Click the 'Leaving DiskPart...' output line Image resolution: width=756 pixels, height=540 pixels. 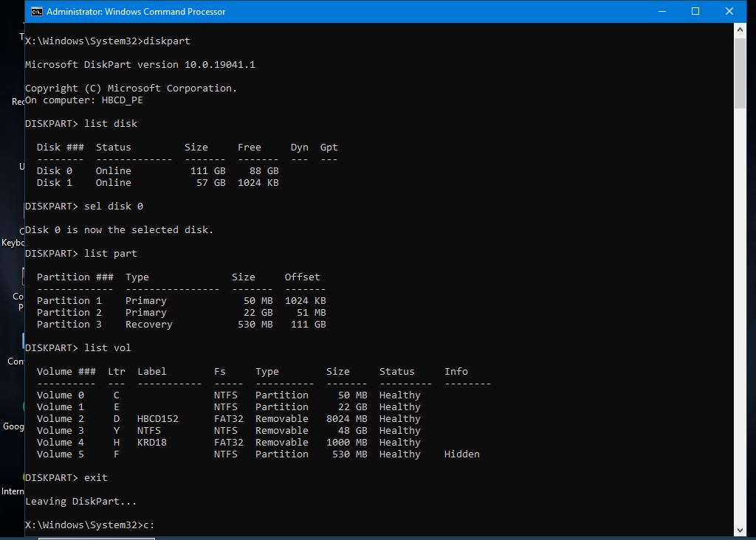[x=81, y=501]
